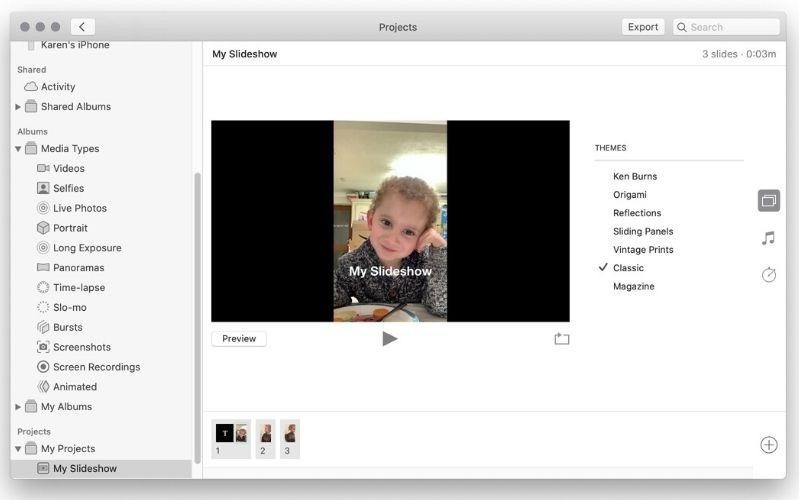
Task: Click the Screenshots icon
Action: click(43, 347)
